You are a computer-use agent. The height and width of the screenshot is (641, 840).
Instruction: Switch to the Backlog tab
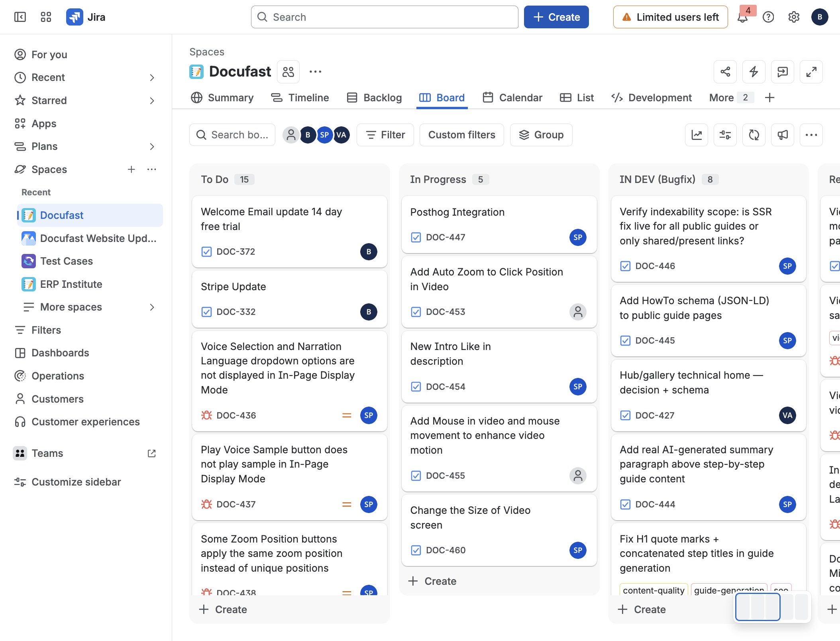(x=374, y=98)
